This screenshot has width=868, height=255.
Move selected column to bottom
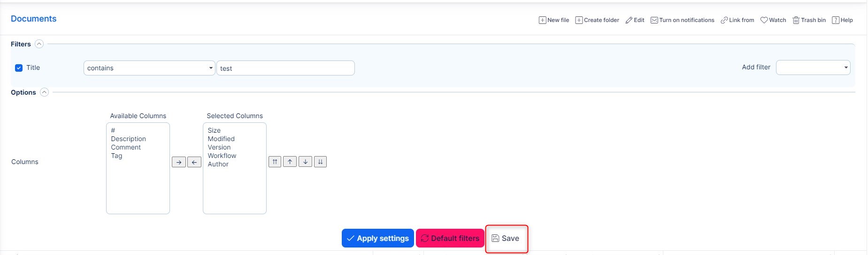click(x=320, y=162)
